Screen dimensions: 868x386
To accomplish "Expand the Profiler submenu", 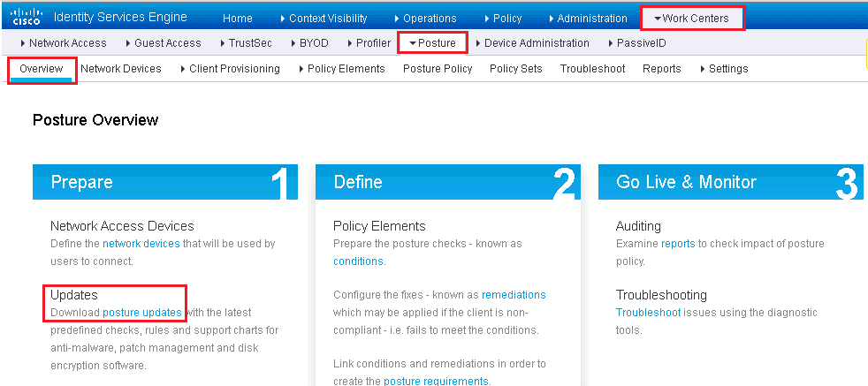I will (x=369, y=43).
